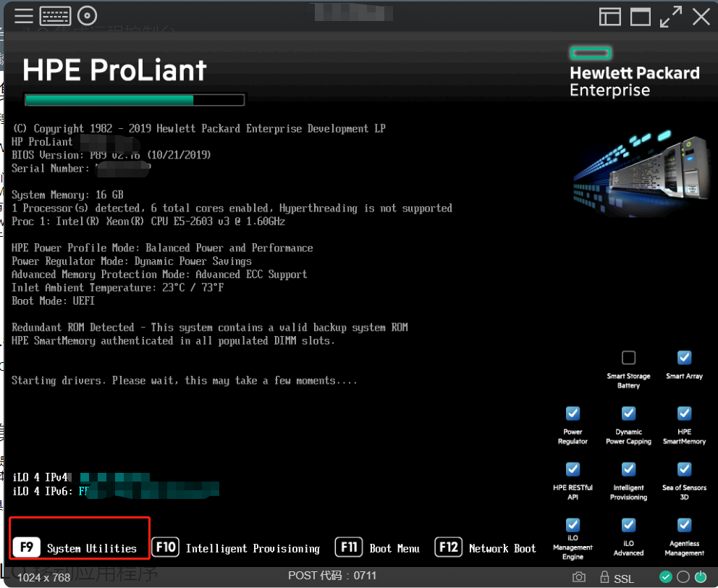Close the remote console window

click(x=701, y=17)
